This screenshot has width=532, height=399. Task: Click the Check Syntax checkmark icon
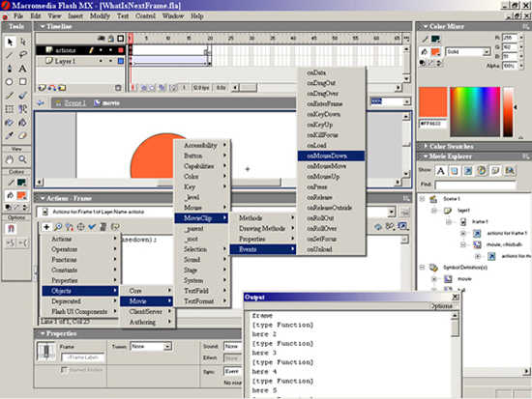pos(92,227)
